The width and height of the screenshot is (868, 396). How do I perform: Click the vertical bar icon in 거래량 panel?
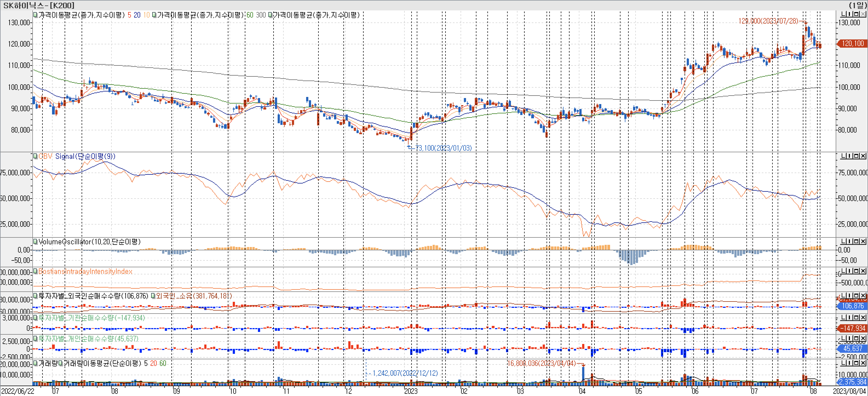(850, 363)
